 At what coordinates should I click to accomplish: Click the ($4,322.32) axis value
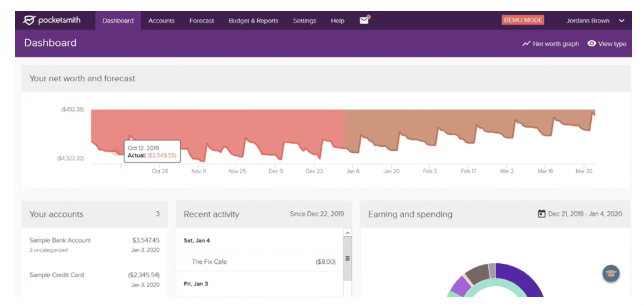tap(70, 159)
